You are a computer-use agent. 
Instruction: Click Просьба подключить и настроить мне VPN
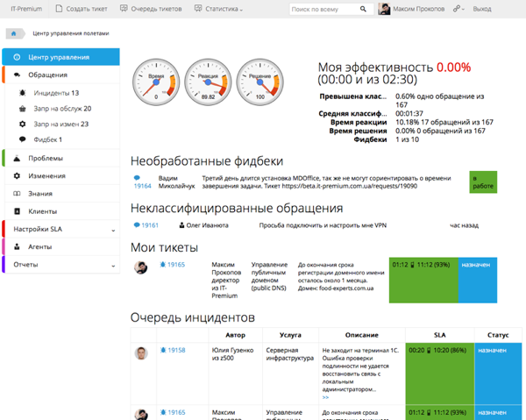[x=323, y=225]
